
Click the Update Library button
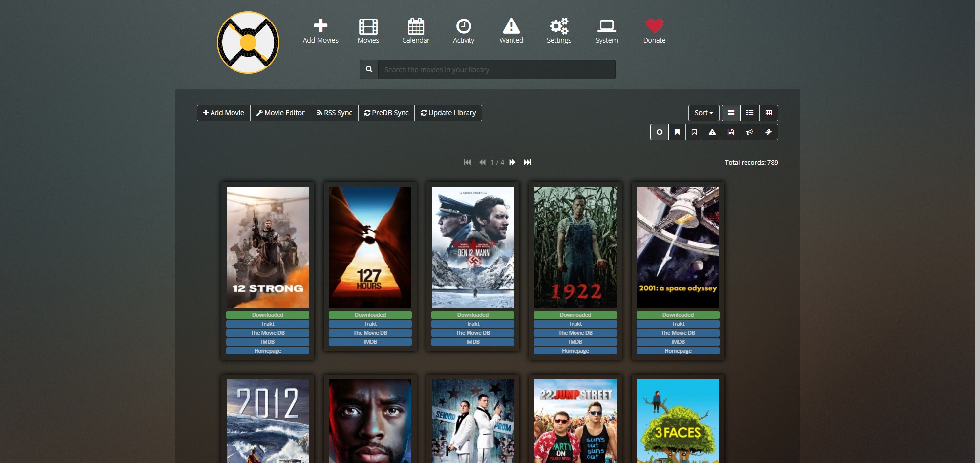coord(448,113)
